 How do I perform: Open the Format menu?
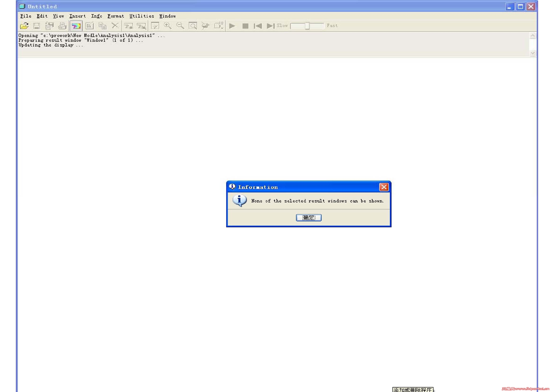tap(116, 16)
